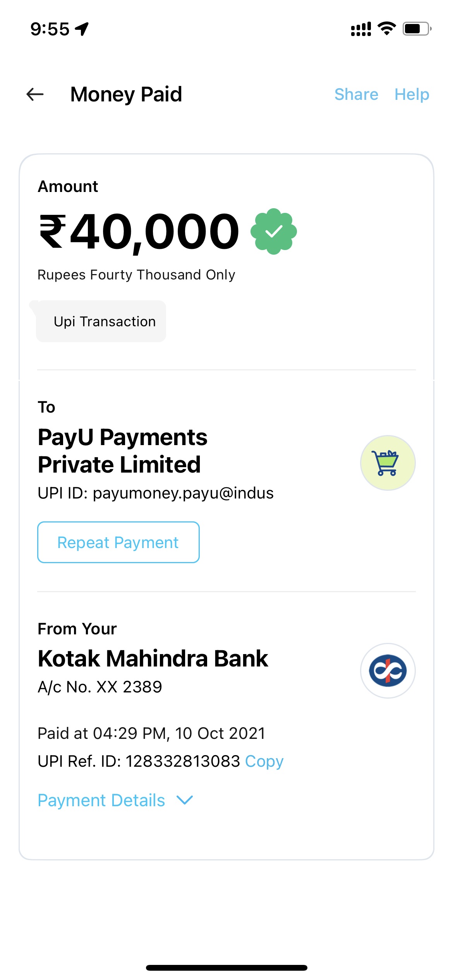Tap the shopping cart merchant icon

[388, 463]
